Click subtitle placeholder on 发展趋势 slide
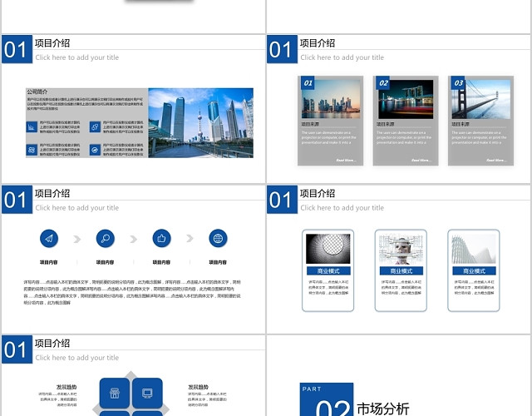The width and height of the screenshot is (532, 416). pos(77,358)
